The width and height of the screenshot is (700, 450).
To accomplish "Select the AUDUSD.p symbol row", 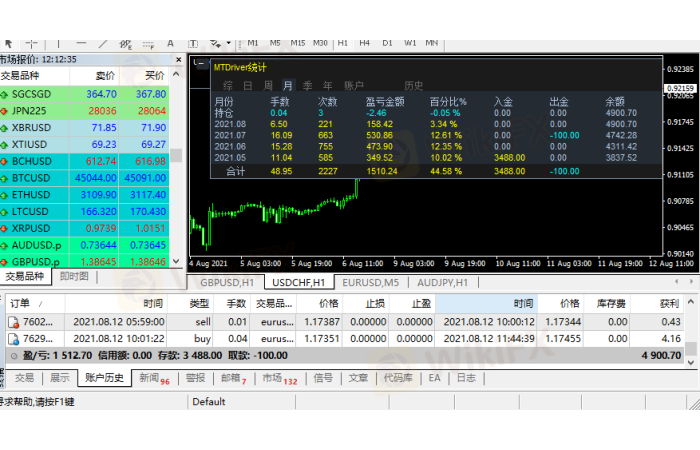I will click(84, 245).
